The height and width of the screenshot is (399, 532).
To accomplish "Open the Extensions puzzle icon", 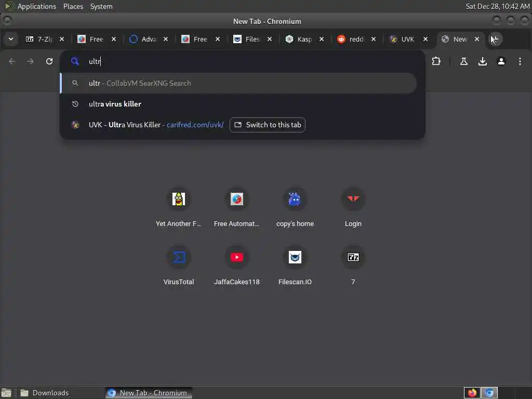I will click(436, 61).
